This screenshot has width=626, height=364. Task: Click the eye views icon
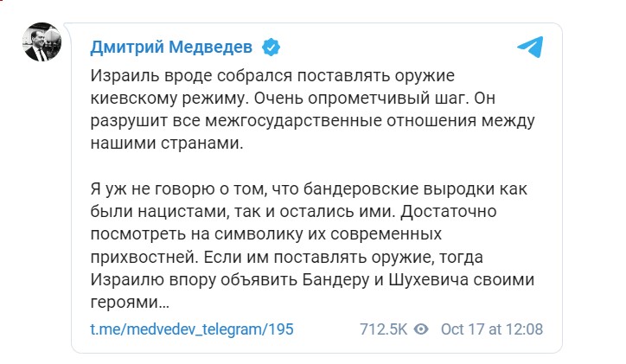pyautogui.click(x=422, y=329)
